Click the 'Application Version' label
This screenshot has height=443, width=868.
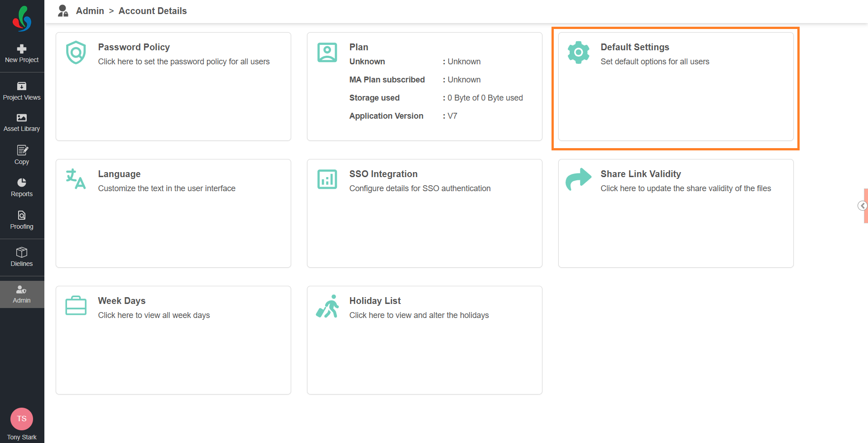tap(386, 116)
